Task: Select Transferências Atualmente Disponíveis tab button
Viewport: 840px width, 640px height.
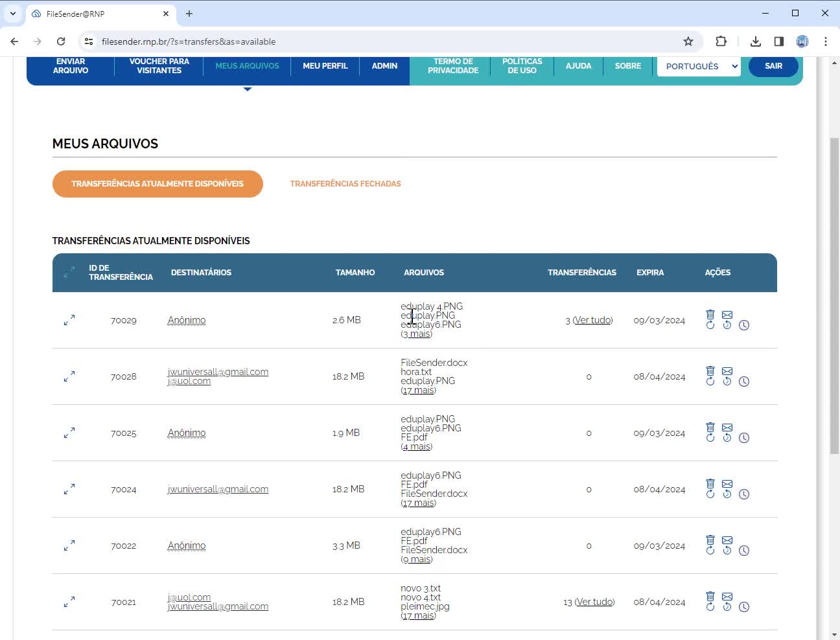Action: (x=157, y=184)
